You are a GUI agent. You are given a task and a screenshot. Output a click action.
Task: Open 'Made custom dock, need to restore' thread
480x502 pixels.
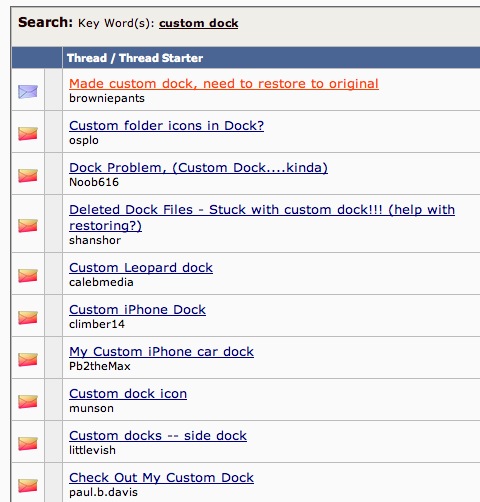pyautogui.click(x=224, y=84)
